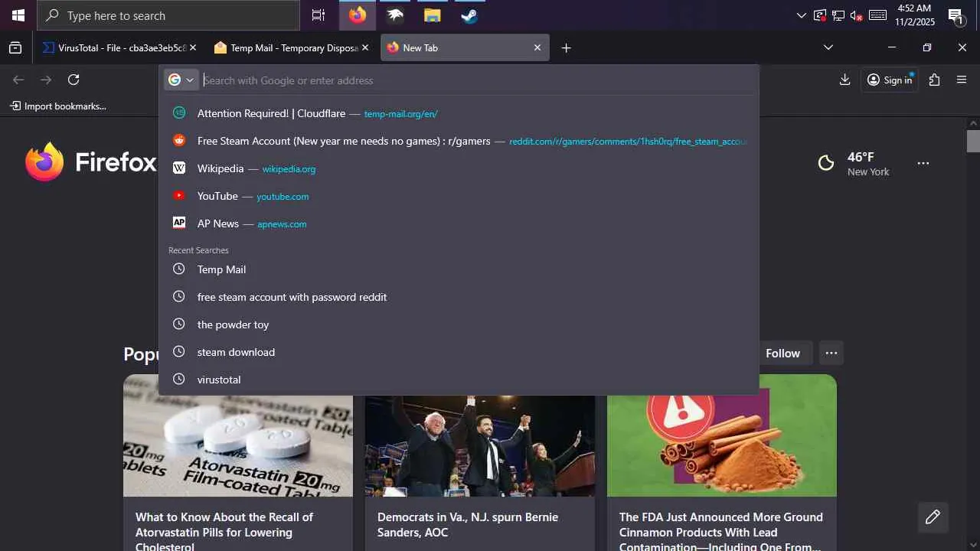980x551 pixels.
Task: Open the weather widget three-dot menu
Action: pos(923,163)
